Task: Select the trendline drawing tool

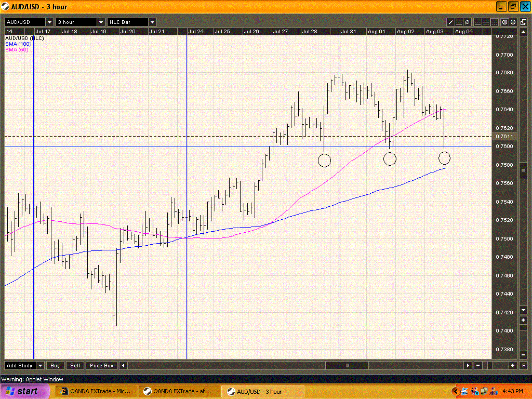Action: point(450,22)
